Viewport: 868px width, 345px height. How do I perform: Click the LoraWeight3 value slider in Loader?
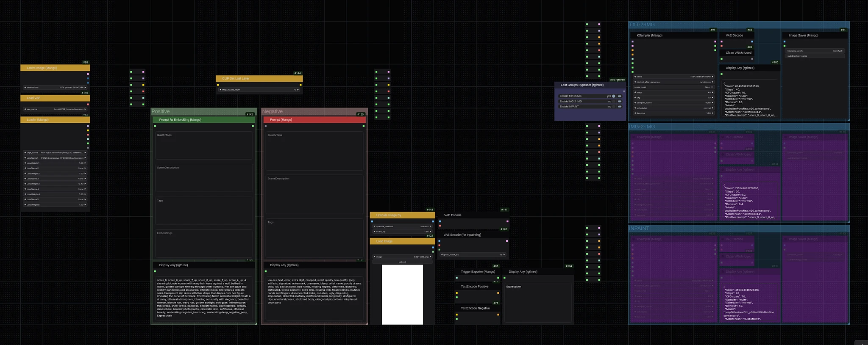(x=55, y=184)
